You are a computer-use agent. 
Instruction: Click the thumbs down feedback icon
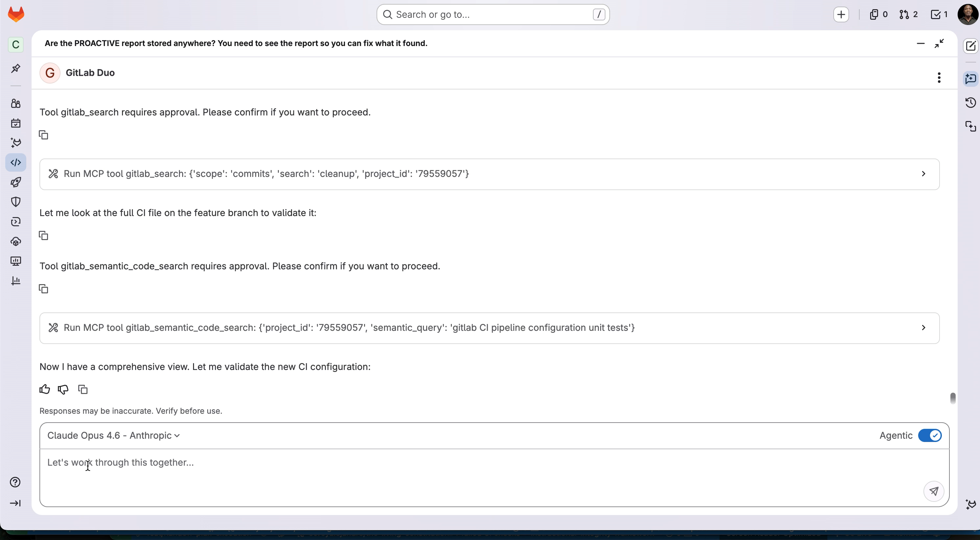pyautogui.click(x=63, y=389)
